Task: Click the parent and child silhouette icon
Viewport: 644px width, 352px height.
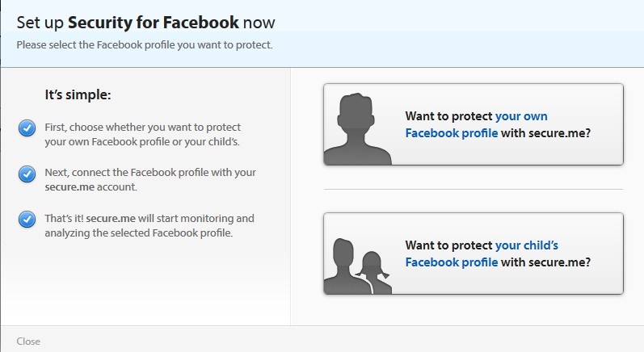Action: click(357, 266)
